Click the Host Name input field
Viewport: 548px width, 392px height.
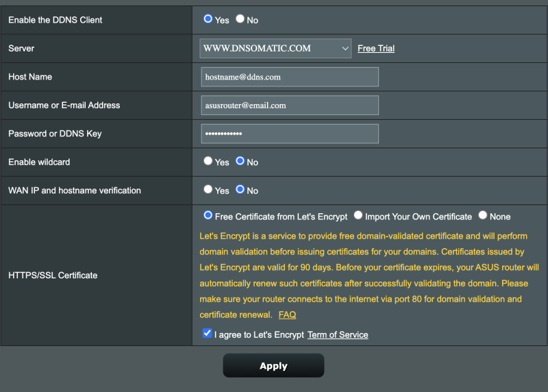[x=290, y=77]
